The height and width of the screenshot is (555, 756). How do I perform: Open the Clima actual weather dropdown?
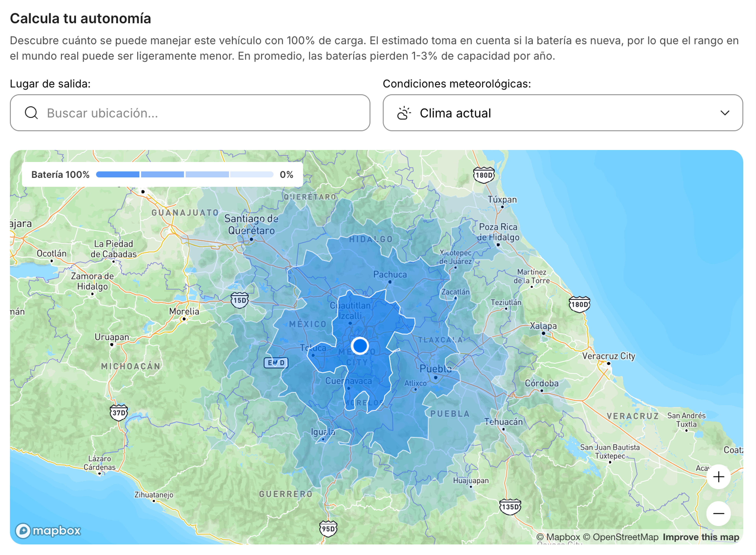click(x=563, y=113)
